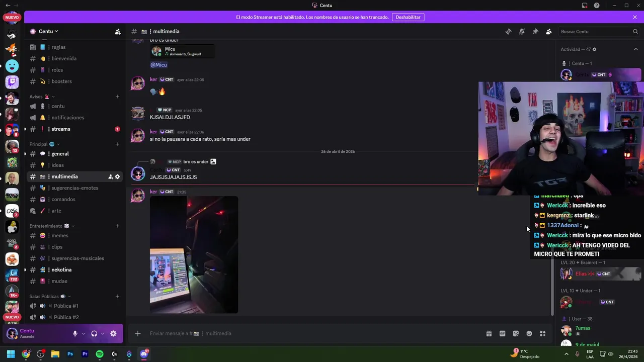Collapse the Salas Públicas category
The height and width of the screenshot is (362, 644).
click(x=50, y=297)
